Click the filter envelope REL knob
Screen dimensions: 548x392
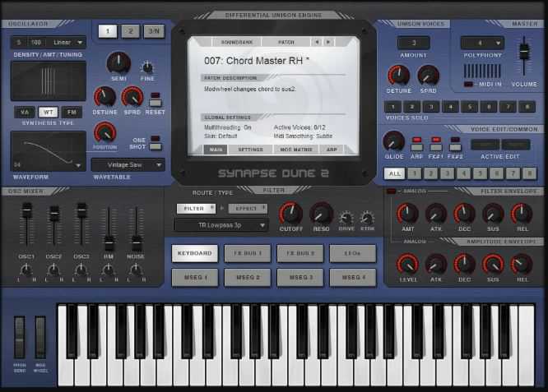tap(522, 214)
